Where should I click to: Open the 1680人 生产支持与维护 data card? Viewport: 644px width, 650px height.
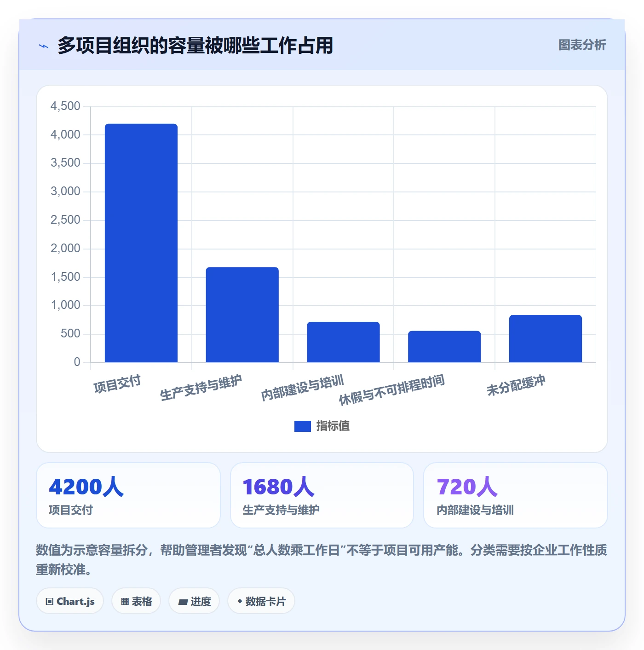pyautogui.click(x=322, y=495)
